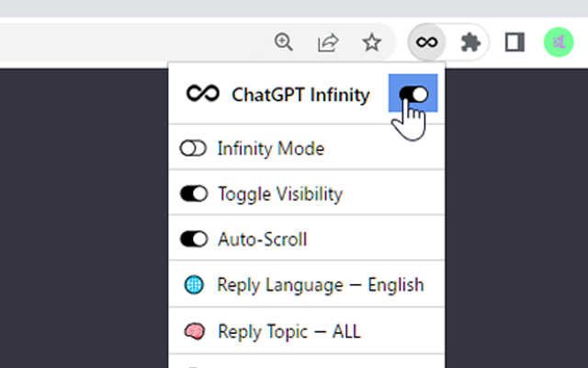Click the ChatGPT Infinity title text
588x368 pixels.
click(300, 94)
